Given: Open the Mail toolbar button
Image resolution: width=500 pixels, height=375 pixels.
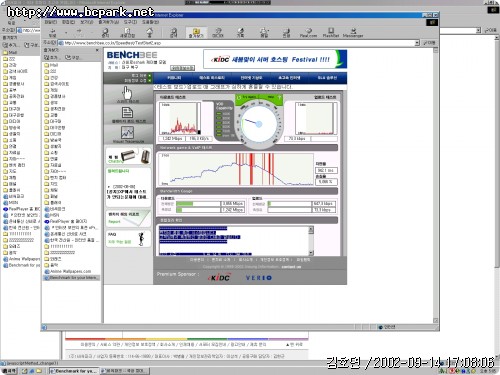Looking at the screenshot, I should click(264, 33).
